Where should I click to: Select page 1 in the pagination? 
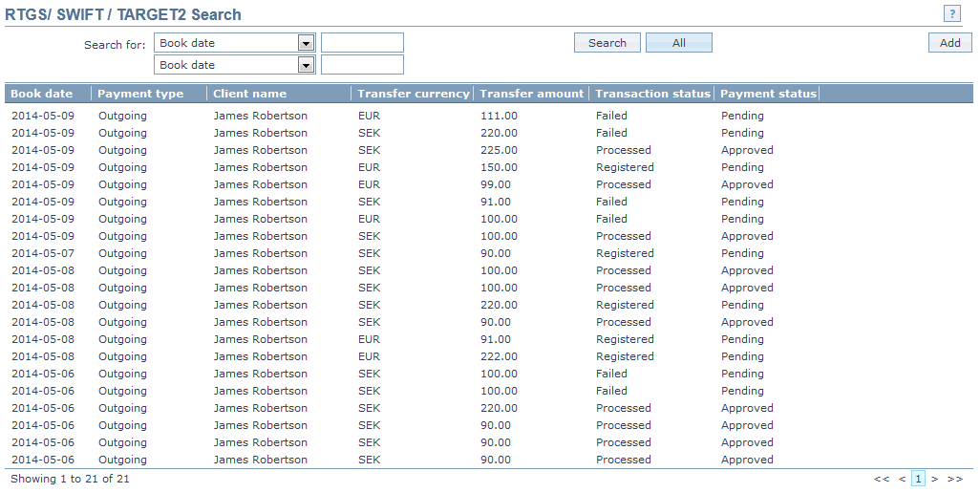coord(918,480)
